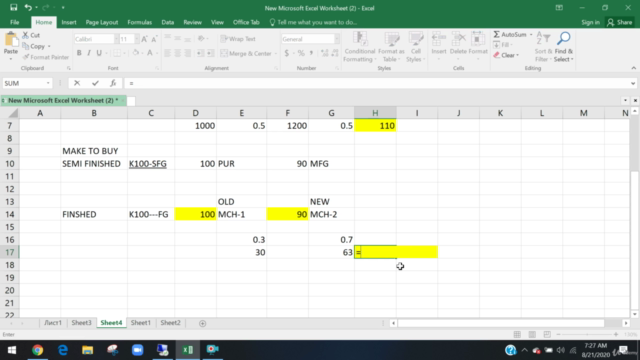The height and width of the screenshot is (360, 640).
Task: Switch to Formulas tab
Action: [139, 22]
